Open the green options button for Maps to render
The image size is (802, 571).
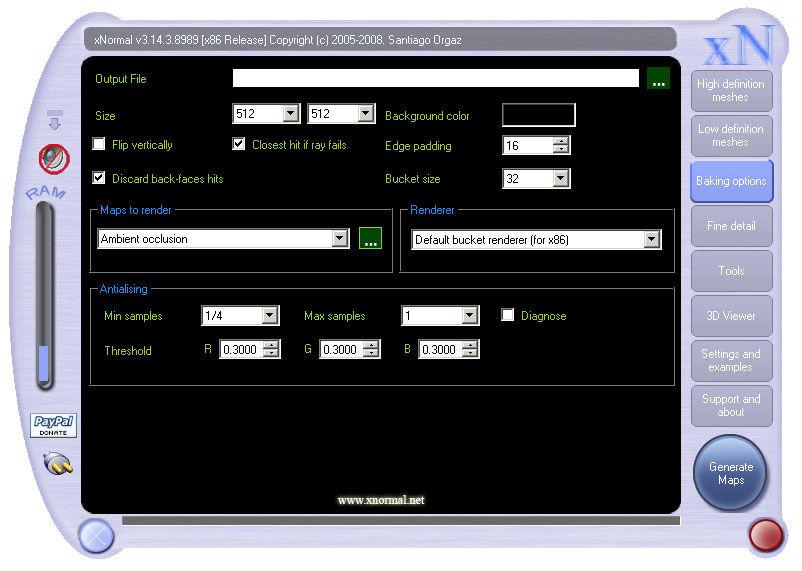[x=370, y=238]
